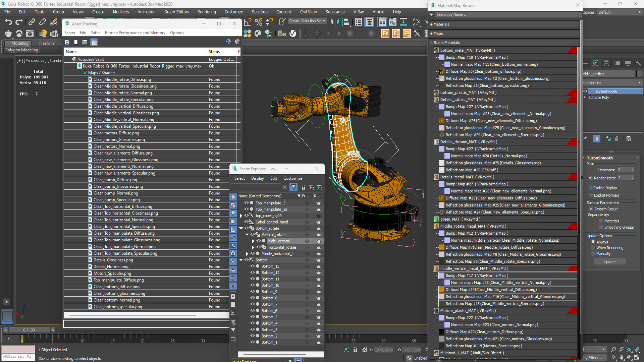Click the lock icon in Scene Explorer

point(304,187)
